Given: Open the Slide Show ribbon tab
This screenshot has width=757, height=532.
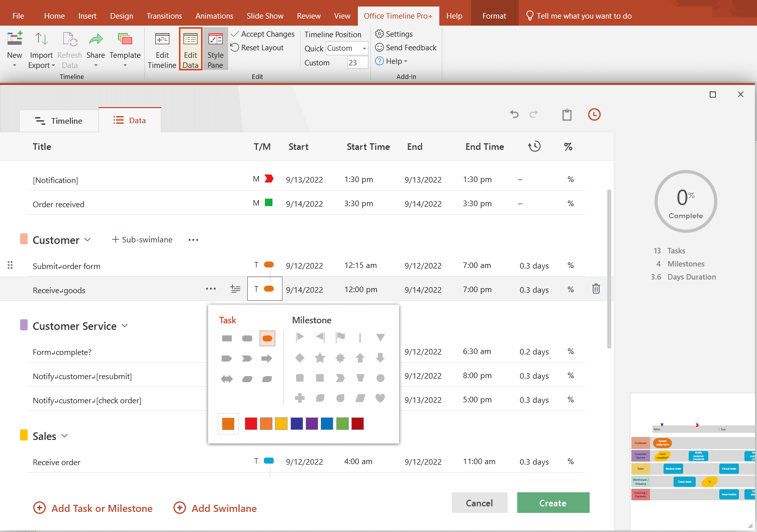Looking at the screenshot, I should coord(265,16).
